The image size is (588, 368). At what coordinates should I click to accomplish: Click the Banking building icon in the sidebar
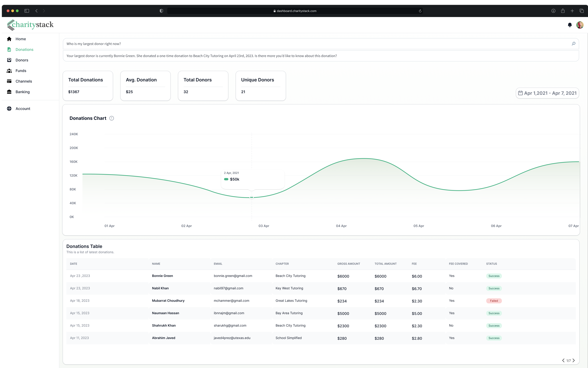[9, 92]
